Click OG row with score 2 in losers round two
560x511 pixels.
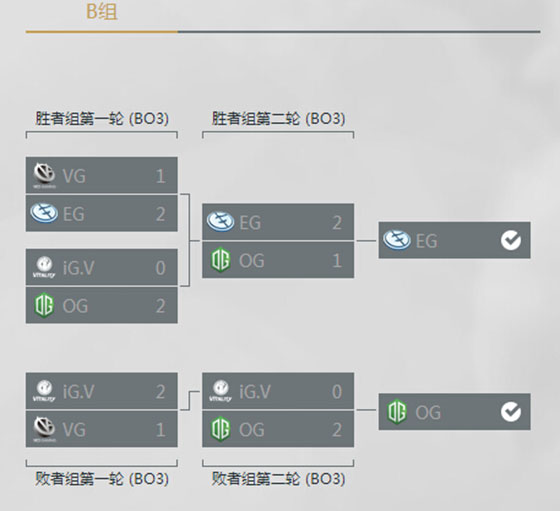tap(278, 429)
